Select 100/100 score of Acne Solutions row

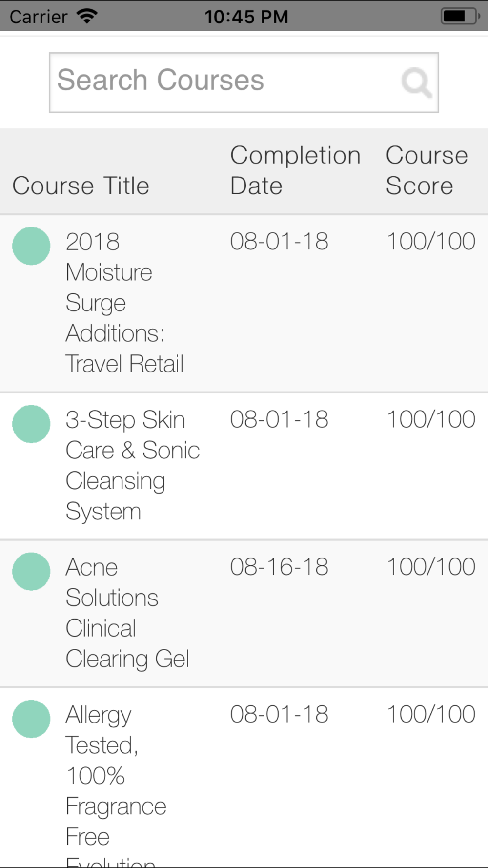431,567
